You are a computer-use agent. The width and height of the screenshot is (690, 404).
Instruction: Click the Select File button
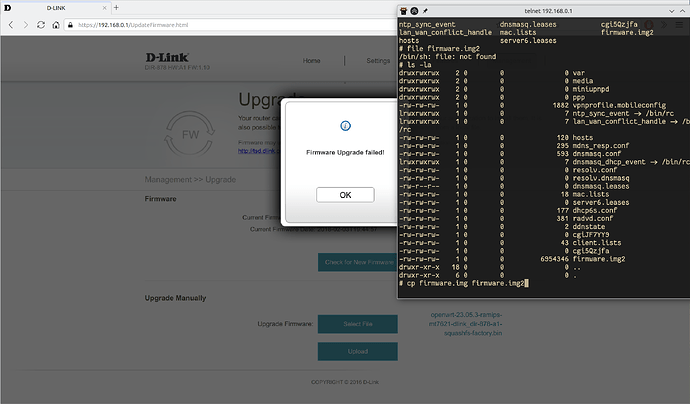click(358, 324)
